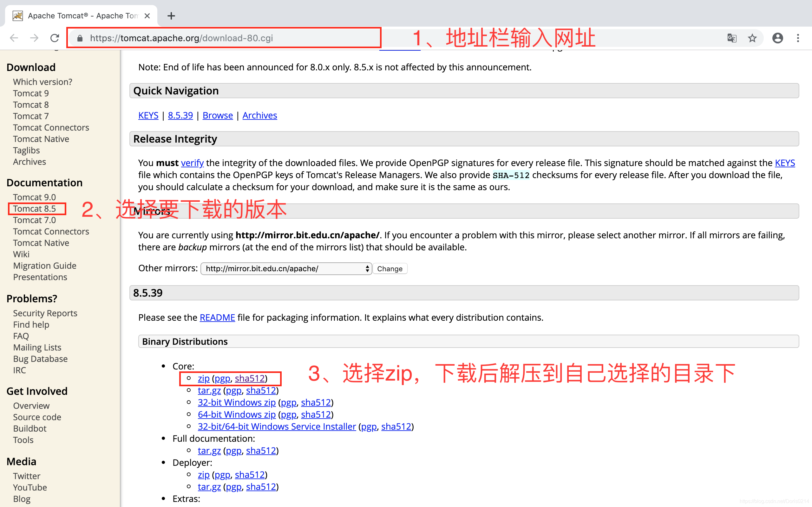Open Tomcat 8.5 documentation sidebar item

34,209
